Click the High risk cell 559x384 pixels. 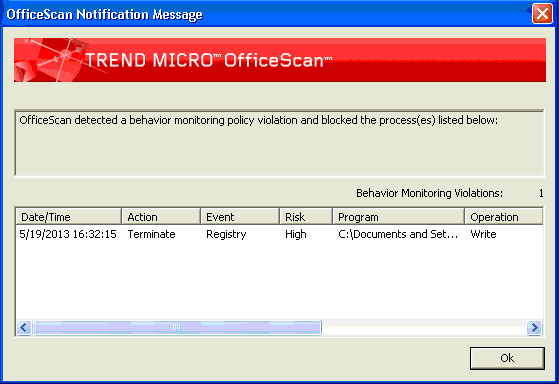296,235
